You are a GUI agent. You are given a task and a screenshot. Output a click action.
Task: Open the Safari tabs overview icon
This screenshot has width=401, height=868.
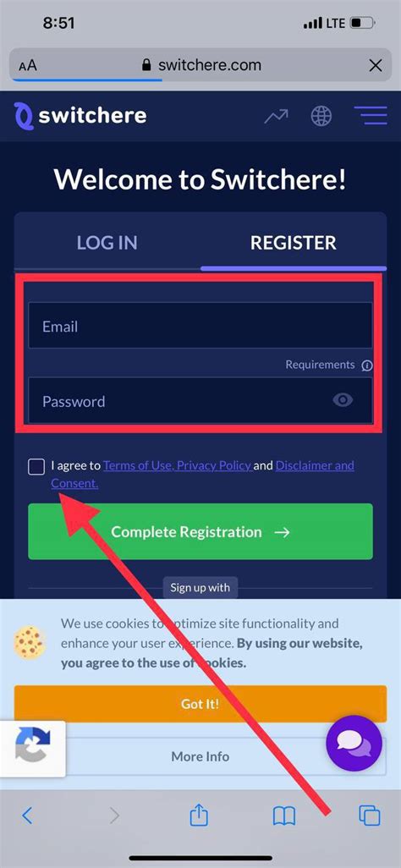370,816
